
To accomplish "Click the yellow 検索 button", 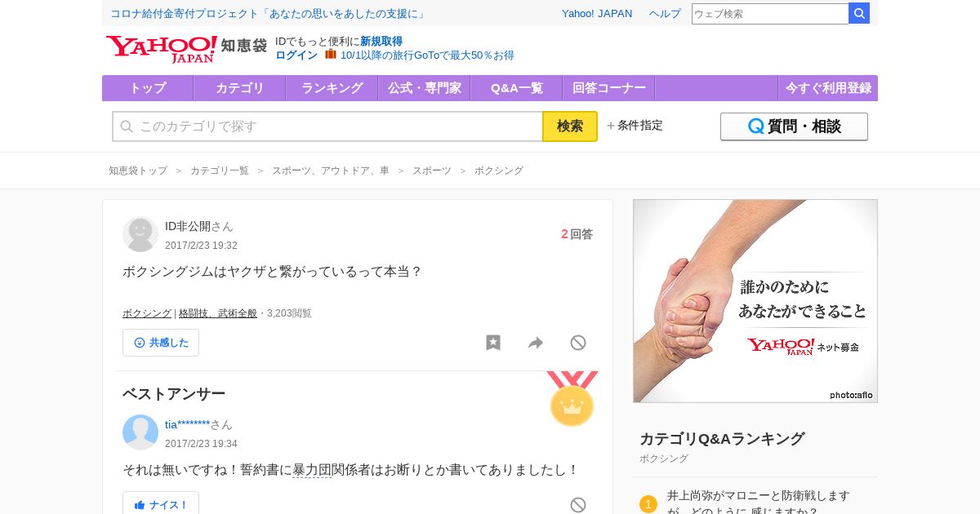I will tap(570, 126).
